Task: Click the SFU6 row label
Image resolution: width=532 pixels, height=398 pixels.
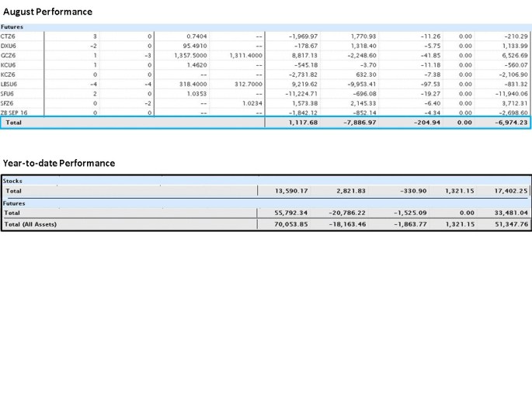Action: [8, 93]
